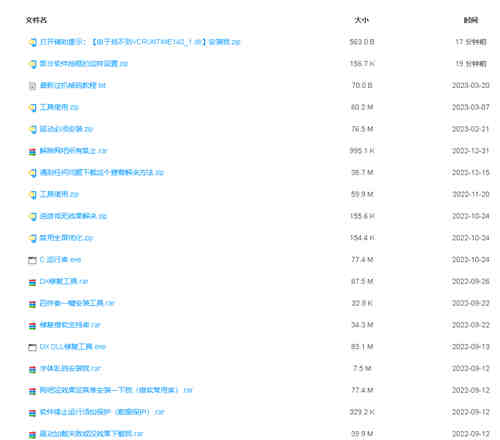Click zip icon of 工具使用.zip dated 2022-11-20

32,195
